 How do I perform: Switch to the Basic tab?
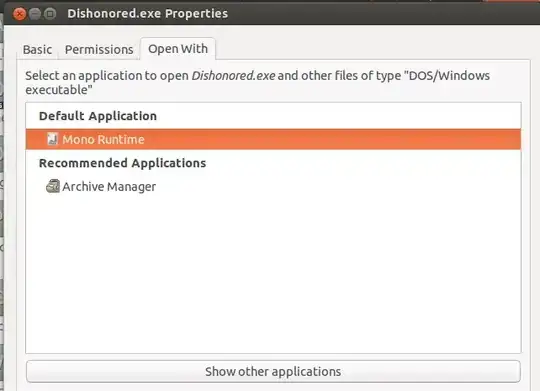37,50
